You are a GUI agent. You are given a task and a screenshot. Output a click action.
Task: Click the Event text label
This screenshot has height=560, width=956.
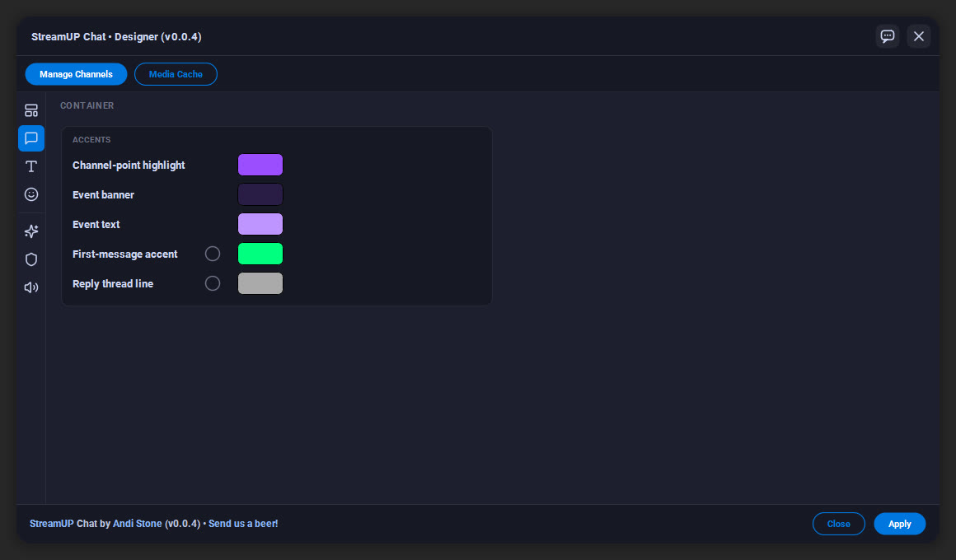[96, 224]
